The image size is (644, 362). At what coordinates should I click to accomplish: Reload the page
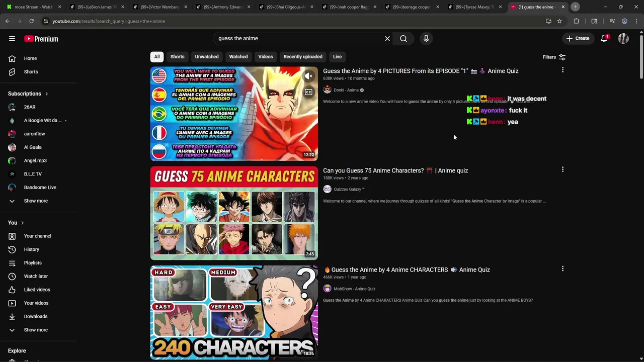point(31,21)
